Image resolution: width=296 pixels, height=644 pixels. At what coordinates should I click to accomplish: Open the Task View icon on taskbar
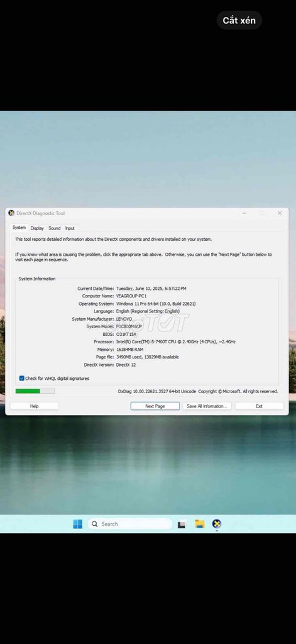point(182,524)
